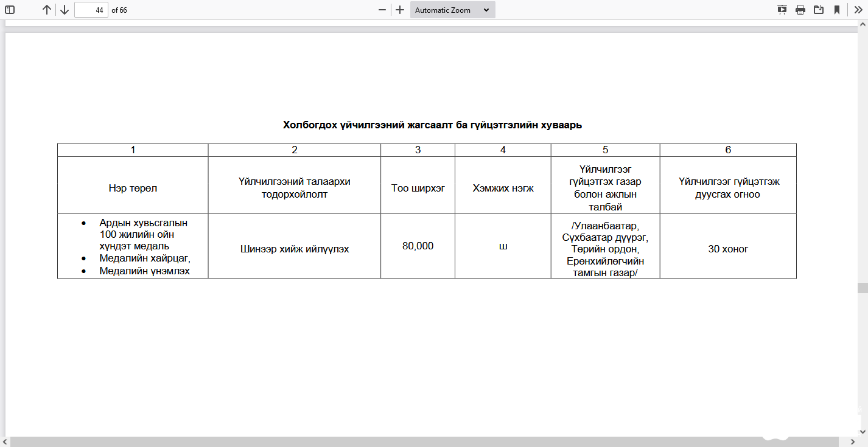
Task: Open the Automatic Zoom dropdown
Action: 452,10
